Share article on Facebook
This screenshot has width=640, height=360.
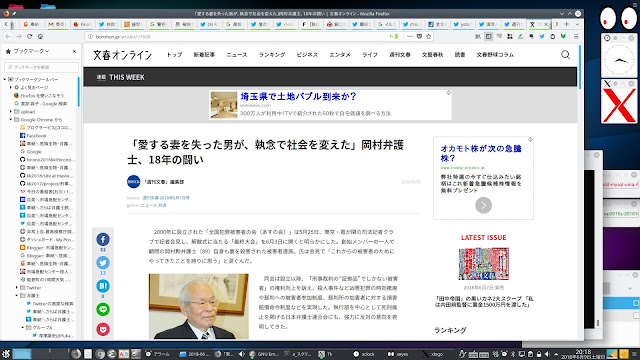tap(103, 239)
